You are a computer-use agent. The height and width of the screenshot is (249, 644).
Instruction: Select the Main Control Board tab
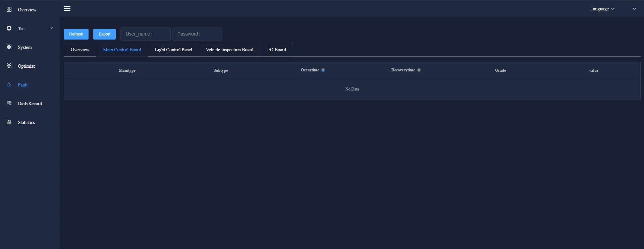[122, 50]
